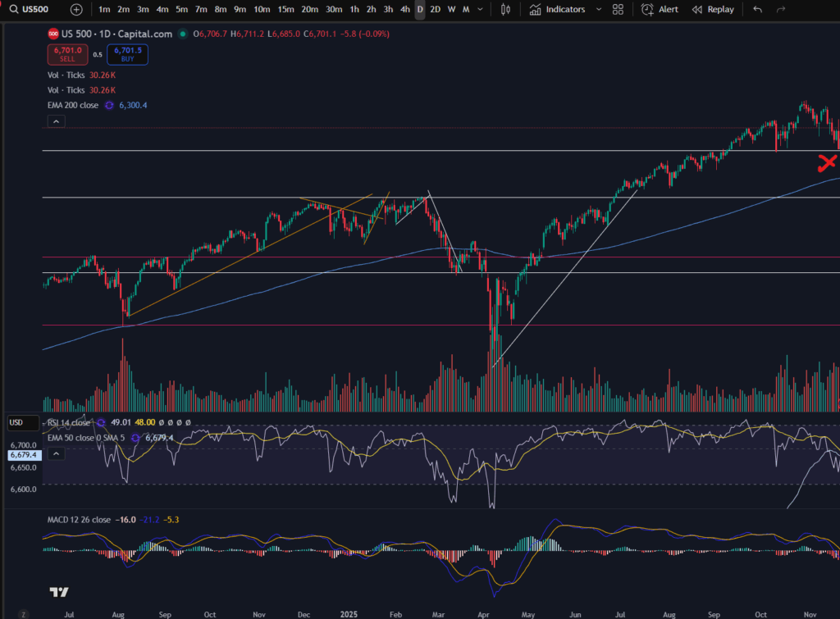Viewport: 840px width, 619px height.
Task: Open the Indicators dialog
Action: click(557, 9)
